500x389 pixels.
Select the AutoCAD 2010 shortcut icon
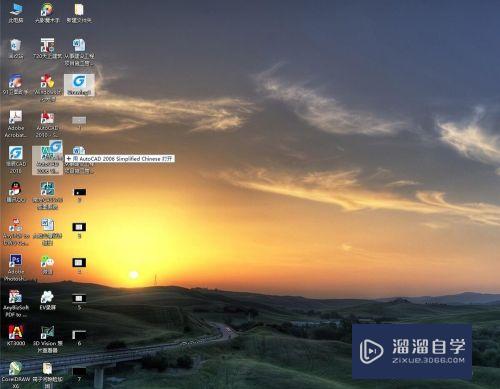tap(47, 124)
